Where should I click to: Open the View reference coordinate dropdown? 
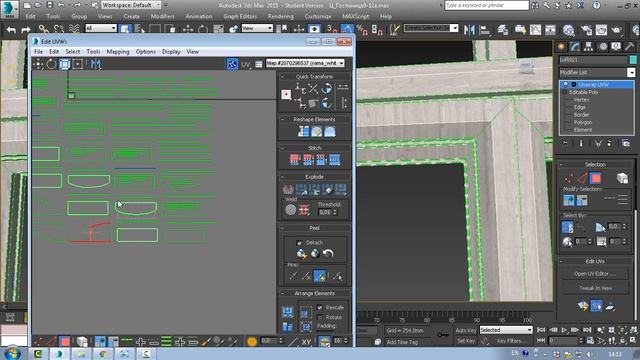coord(257,28)
